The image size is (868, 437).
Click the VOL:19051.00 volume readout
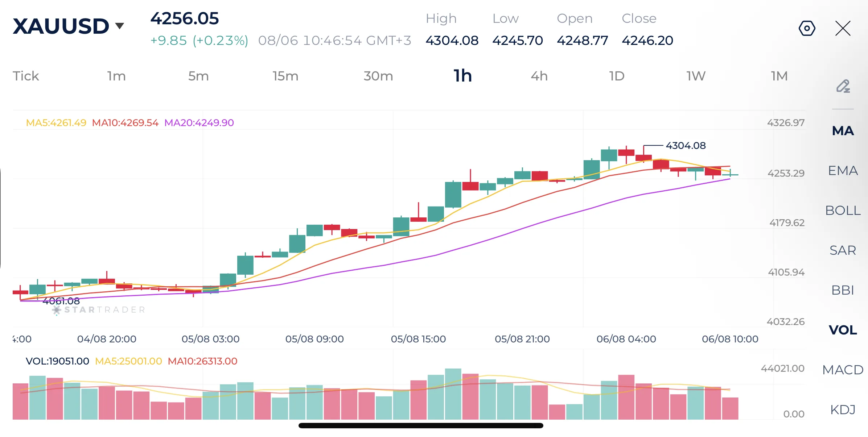pos(57,361)
